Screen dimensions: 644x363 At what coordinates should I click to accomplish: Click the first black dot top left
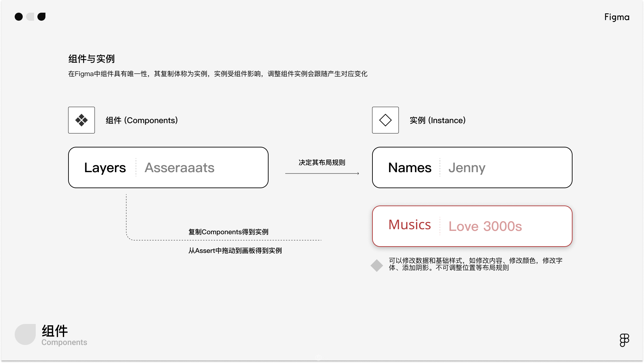[19, 17]
